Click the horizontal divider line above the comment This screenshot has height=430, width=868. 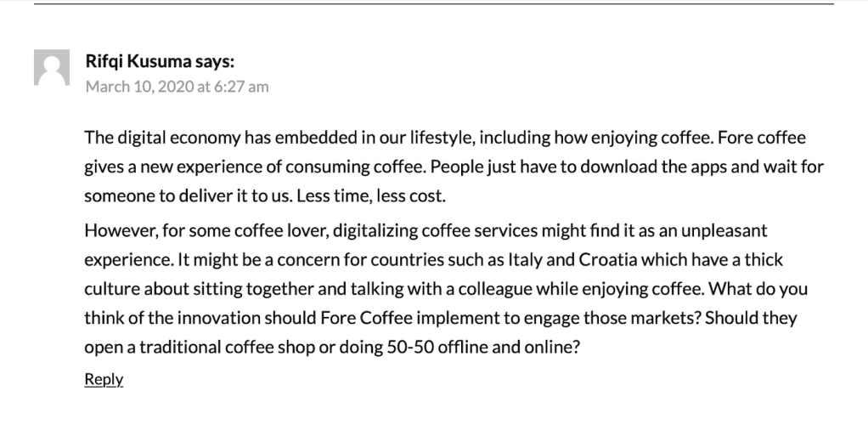coord(433,3)
